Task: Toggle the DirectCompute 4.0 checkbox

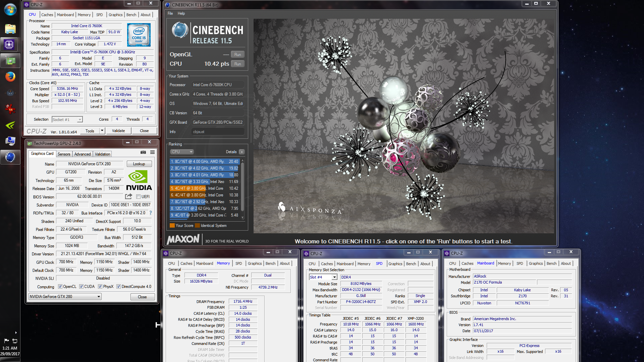Action: pos(118,287)
